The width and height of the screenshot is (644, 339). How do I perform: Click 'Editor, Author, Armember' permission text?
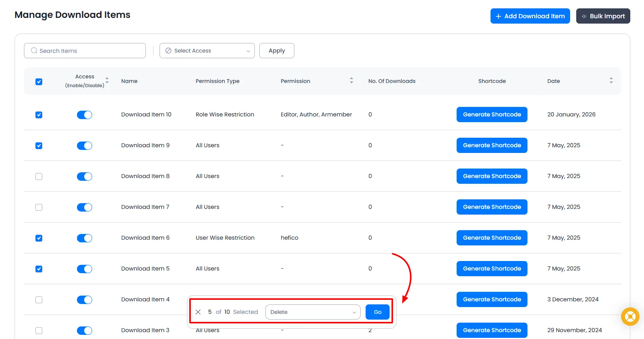[316, 115]
